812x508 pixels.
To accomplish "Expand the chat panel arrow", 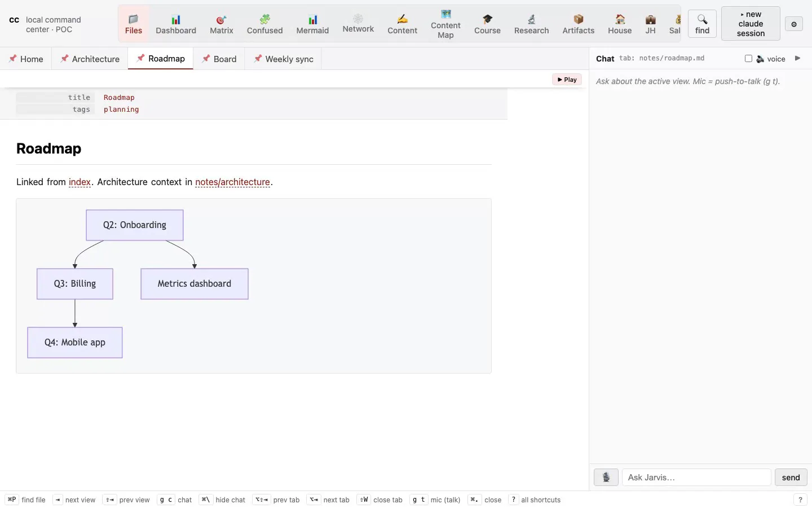I will pyautogui.click(x=797, y=58).
